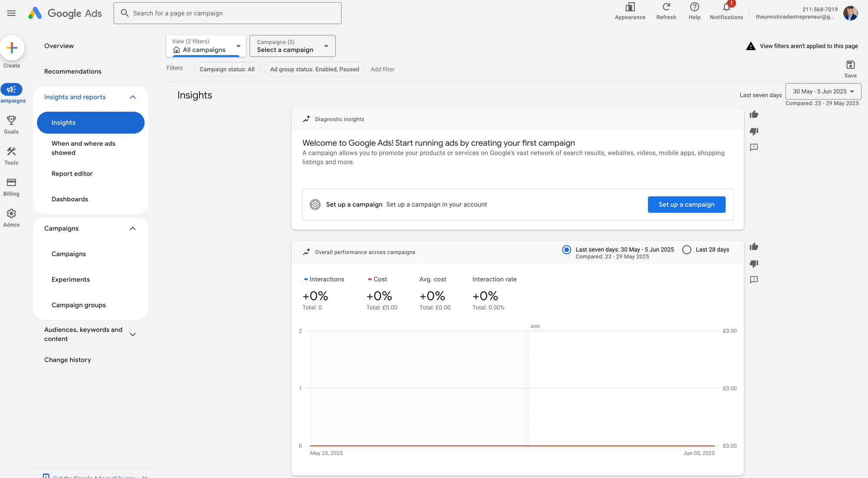Click the account profile avatar

pos(851,13)
